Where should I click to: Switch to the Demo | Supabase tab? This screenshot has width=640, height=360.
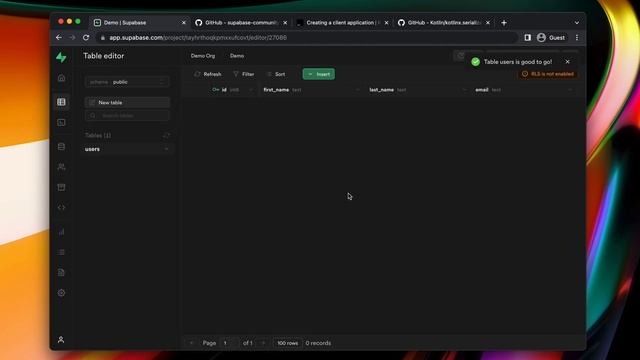(x=140, y=23)
